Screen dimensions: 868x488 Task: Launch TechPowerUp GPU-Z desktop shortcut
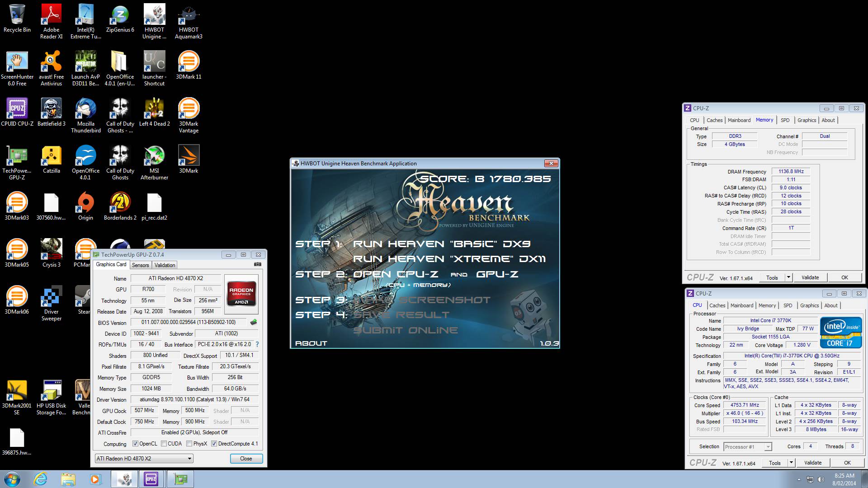(x=17, y=162)
